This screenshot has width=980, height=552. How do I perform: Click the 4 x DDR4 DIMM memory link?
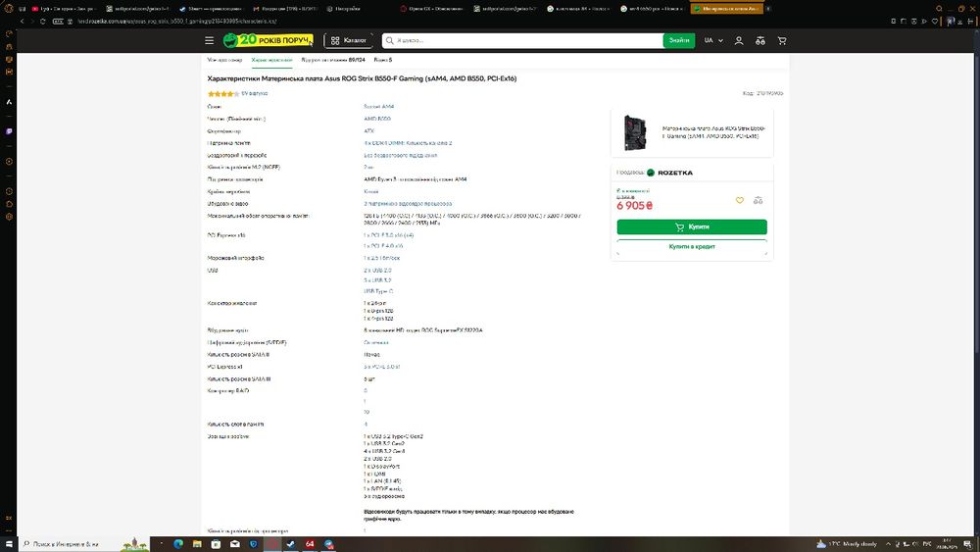pos(408,143)
